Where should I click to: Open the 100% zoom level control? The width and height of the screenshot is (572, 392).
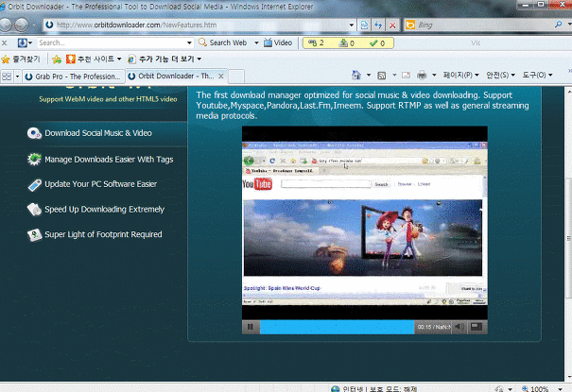click(542, 389)
